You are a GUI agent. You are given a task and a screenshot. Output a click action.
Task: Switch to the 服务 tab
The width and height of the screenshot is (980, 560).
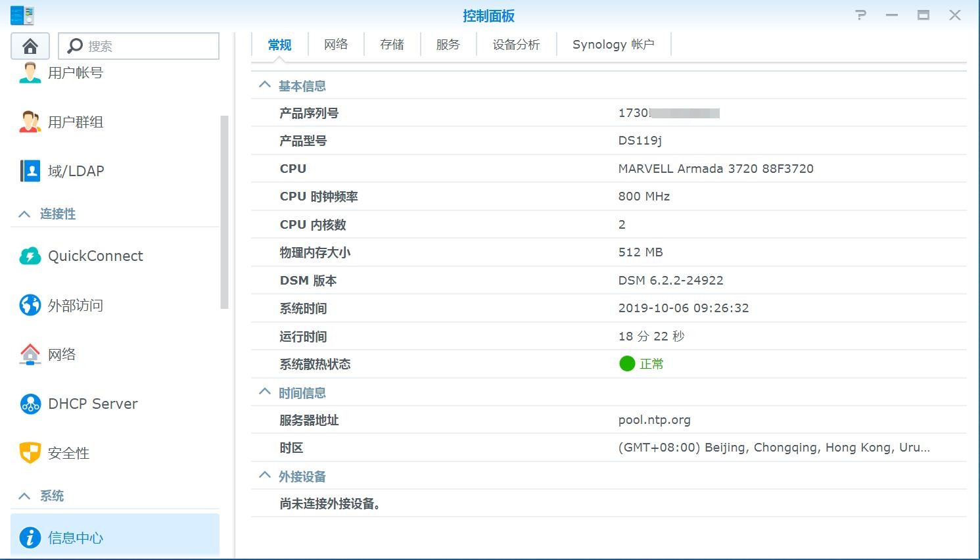tap(448, 45)
